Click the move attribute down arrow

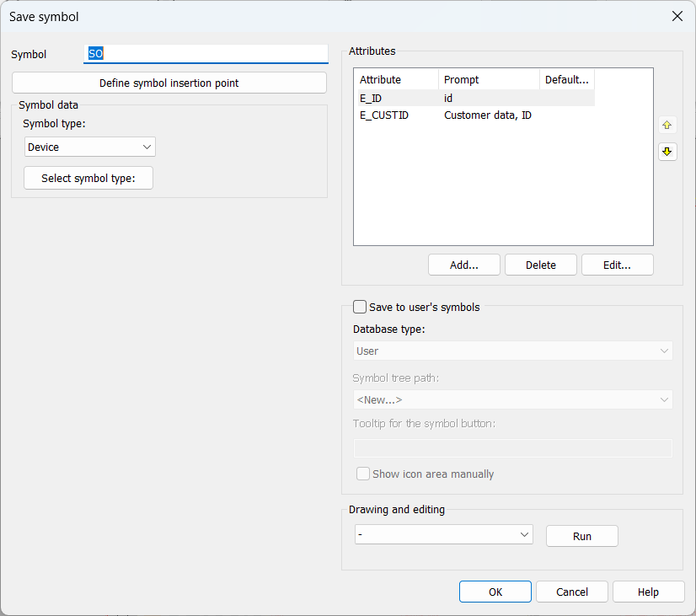[x=667, y=152]
